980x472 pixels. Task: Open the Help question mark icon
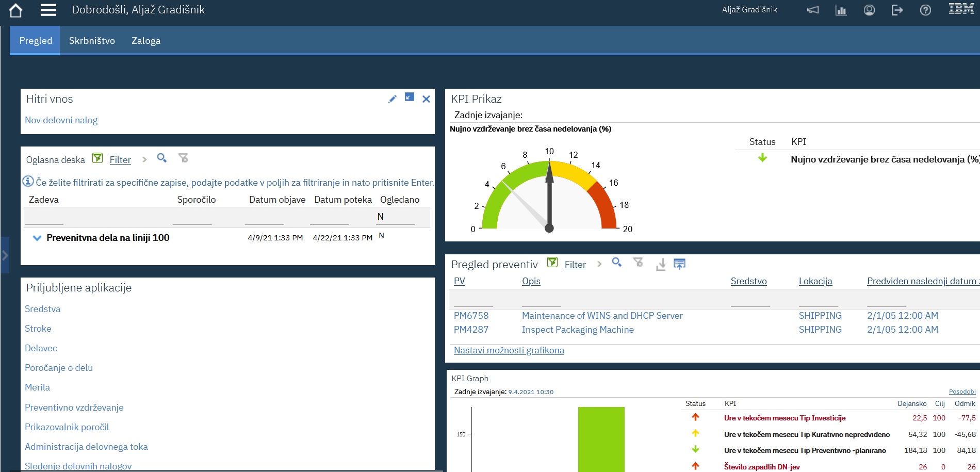pyautogui.click(x=925, y=10)
